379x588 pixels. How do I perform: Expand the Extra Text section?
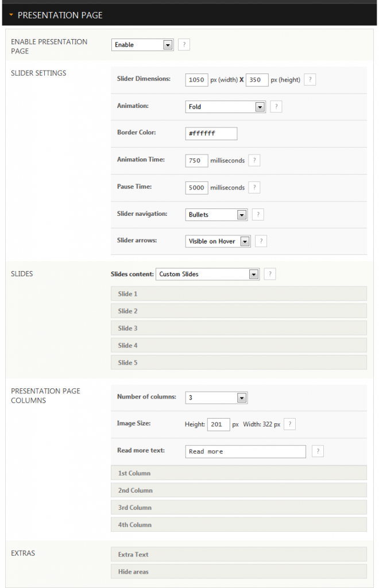pyautogui.click(x=238, y=554)
